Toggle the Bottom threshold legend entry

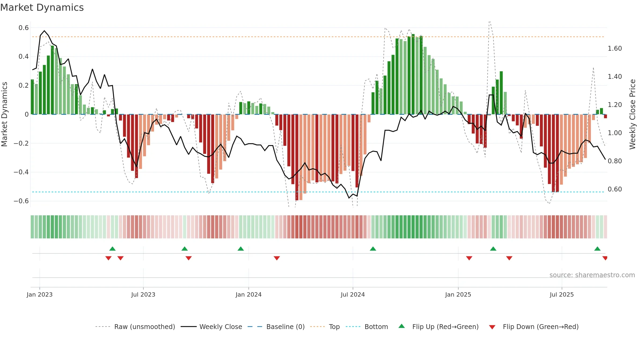tap(367, 327)
